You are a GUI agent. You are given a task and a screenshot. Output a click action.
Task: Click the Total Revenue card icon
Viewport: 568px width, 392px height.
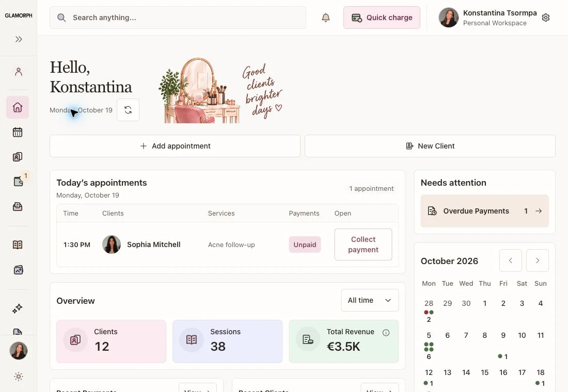(308, 339)
